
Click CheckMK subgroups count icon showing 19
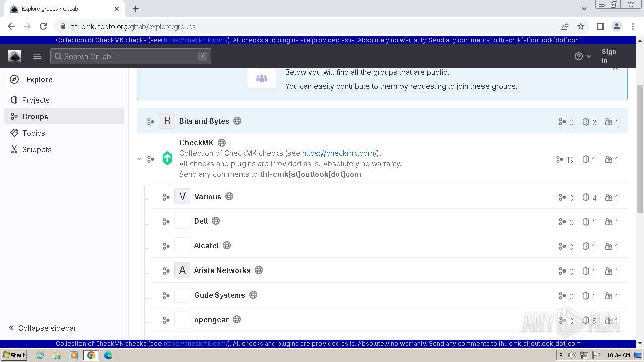pos(559,159)
